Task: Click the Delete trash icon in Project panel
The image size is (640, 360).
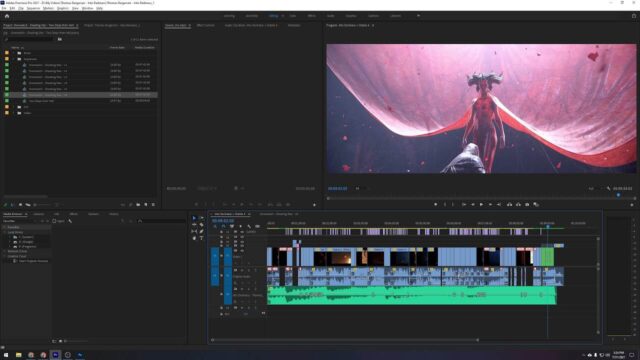Action: tap(153, 204)
